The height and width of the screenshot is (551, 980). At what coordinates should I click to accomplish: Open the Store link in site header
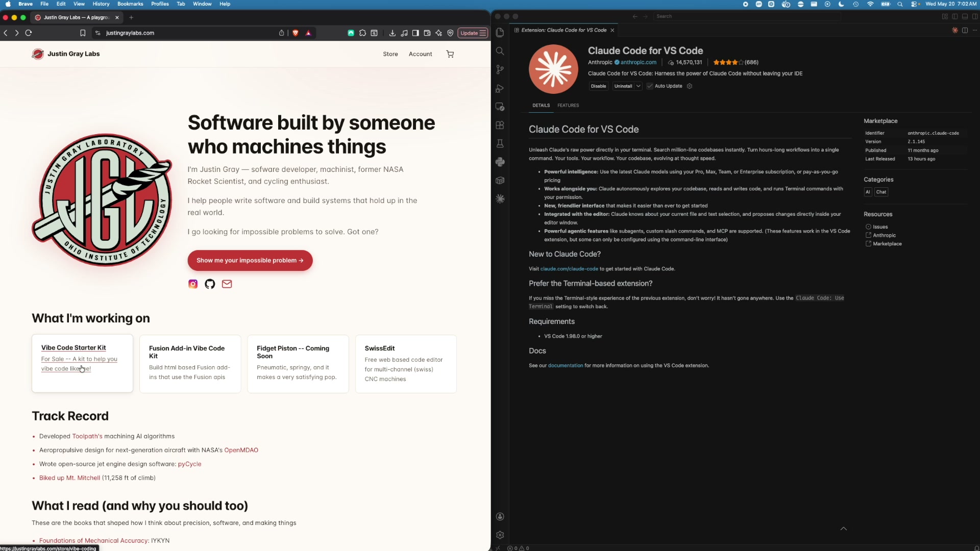390,54
